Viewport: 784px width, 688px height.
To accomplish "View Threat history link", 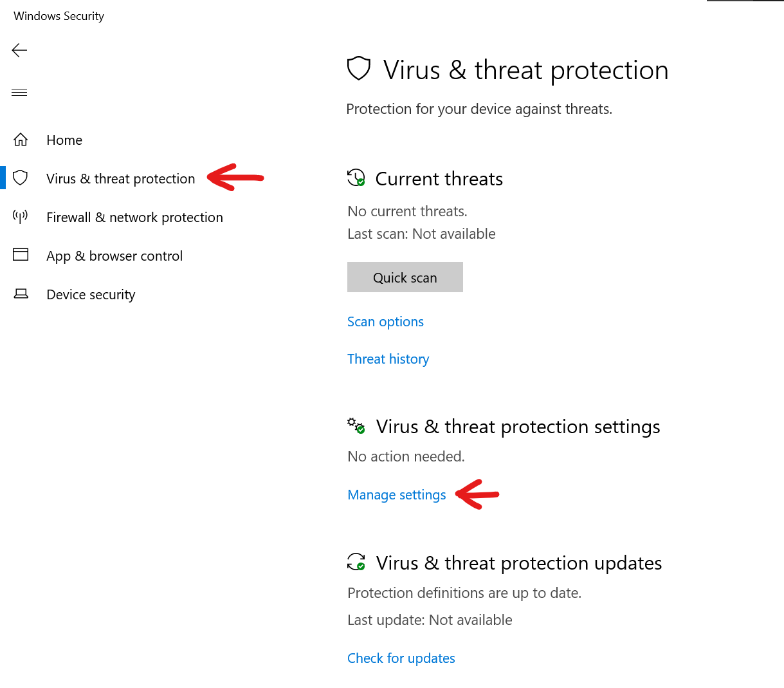I will tap(388, 359).
